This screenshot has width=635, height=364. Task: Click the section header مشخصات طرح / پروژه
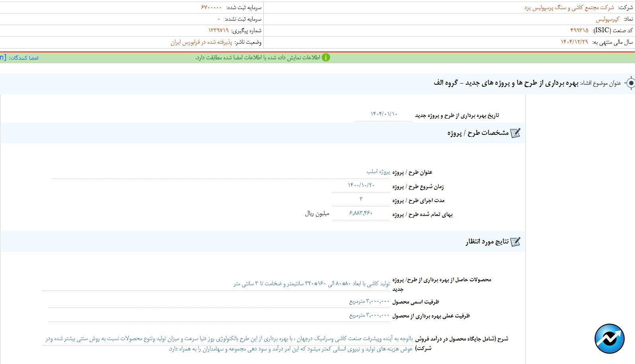478,133
